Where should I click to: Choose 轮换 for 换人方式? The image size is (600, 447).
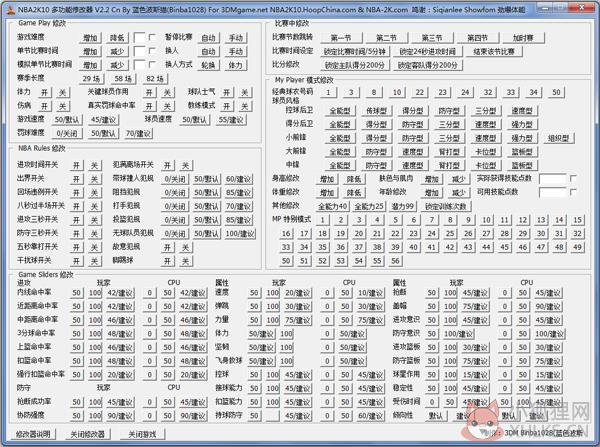(x=209, y=65)
